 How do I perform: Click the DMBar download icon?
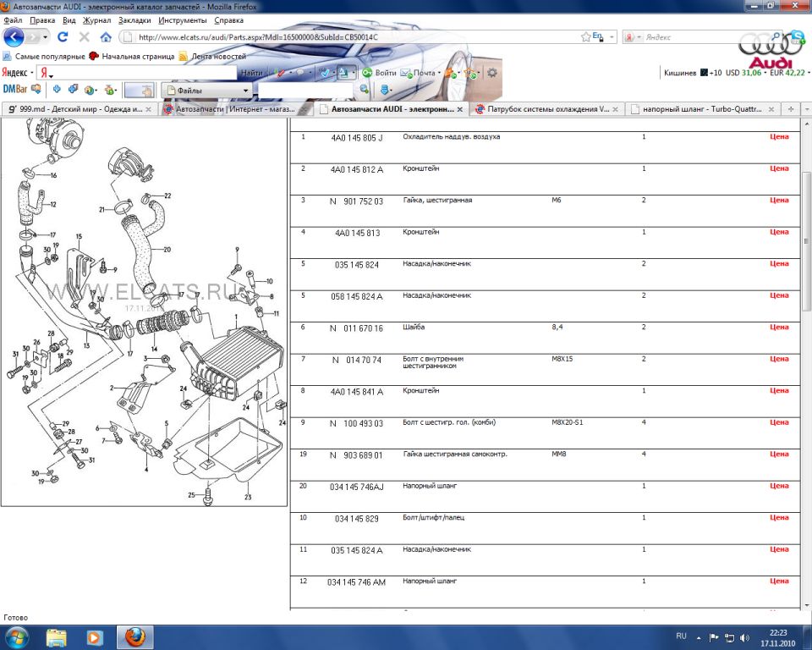click(x=385, y=90)
